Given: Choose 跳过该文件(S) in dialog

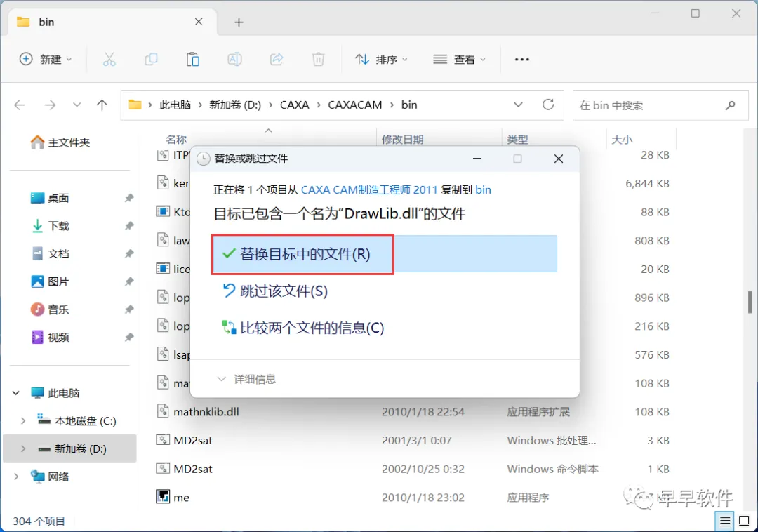Looking at the screenshot, I should [274, 291].
